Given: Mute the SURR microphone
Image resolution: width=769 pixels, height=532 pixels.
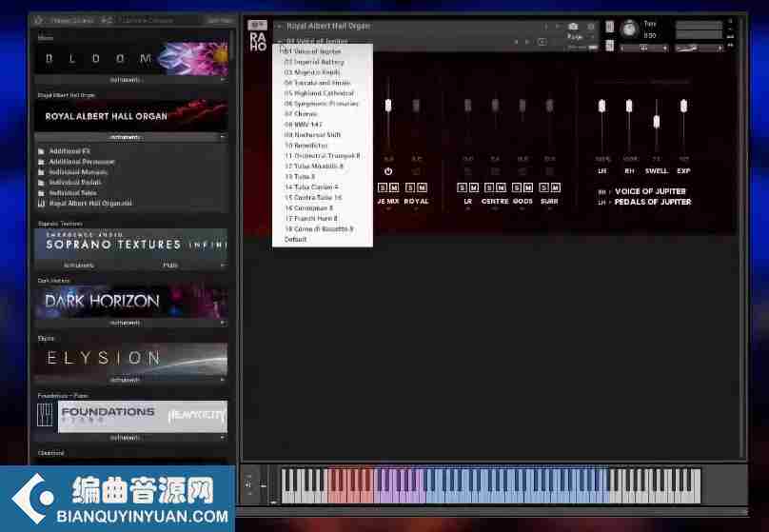Looking at the screenshot, I should (555, 187).
